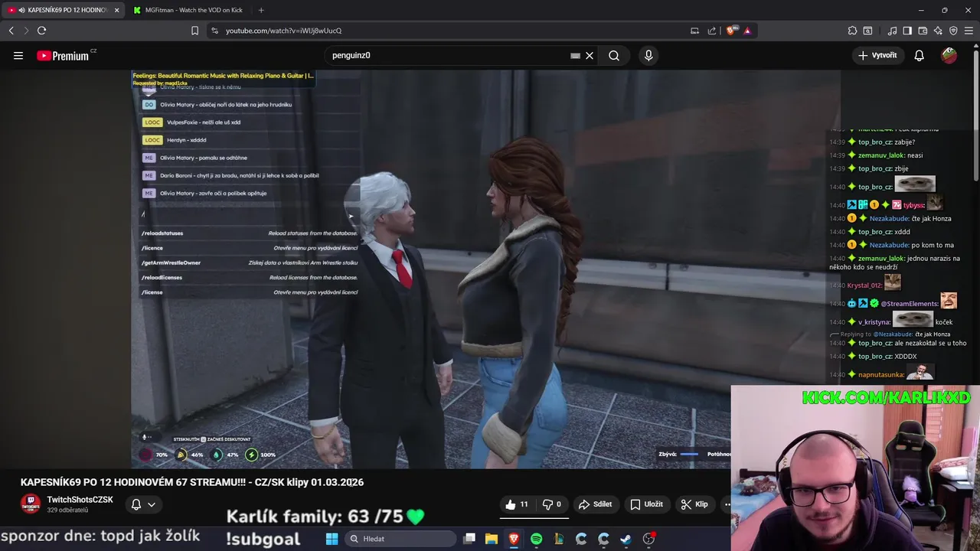
Task: Open the extensions puzzle icon
Action: (852, 31)
